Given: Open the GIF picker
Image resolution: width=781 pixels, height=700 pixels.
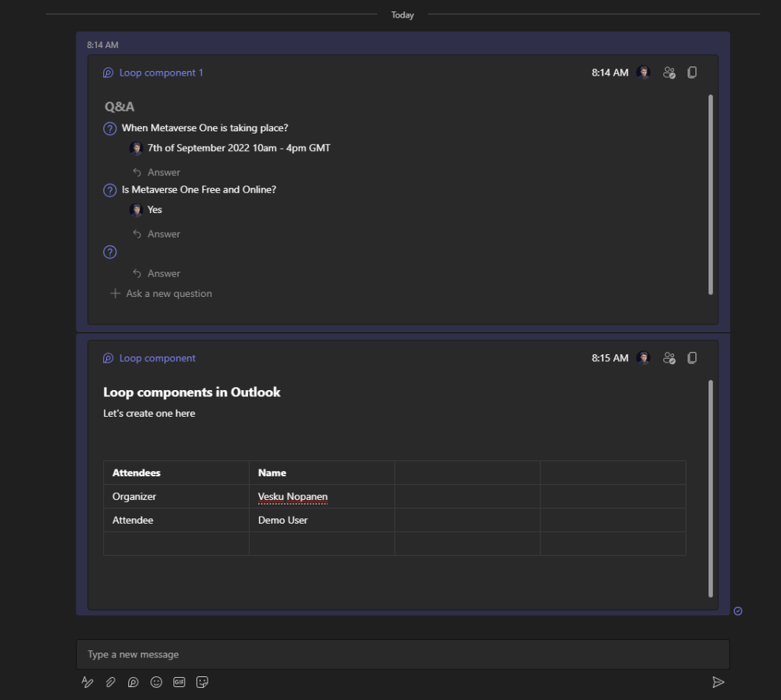Looking at the screenshot, I should pyautogui.click(x=179, y=682).
